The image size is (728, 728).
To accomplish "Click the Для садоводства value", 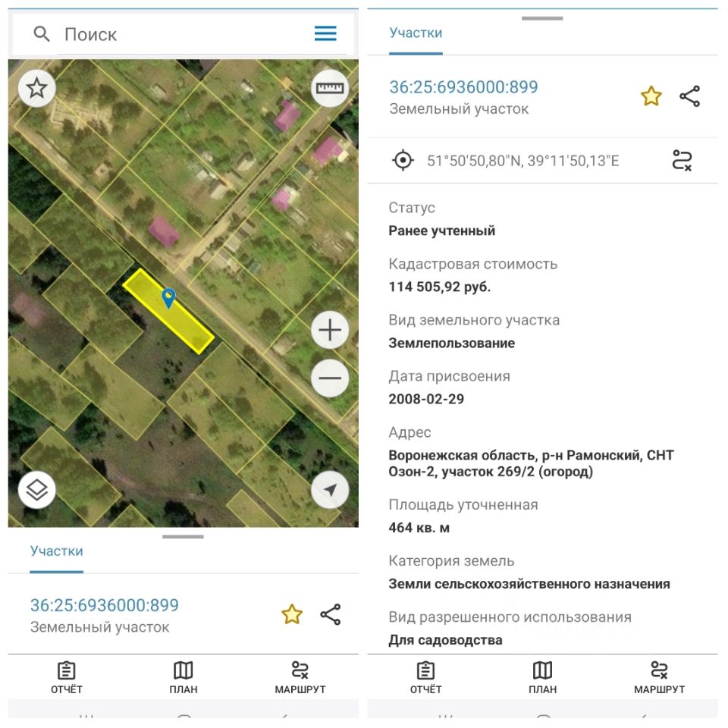I will coord(446,640).
